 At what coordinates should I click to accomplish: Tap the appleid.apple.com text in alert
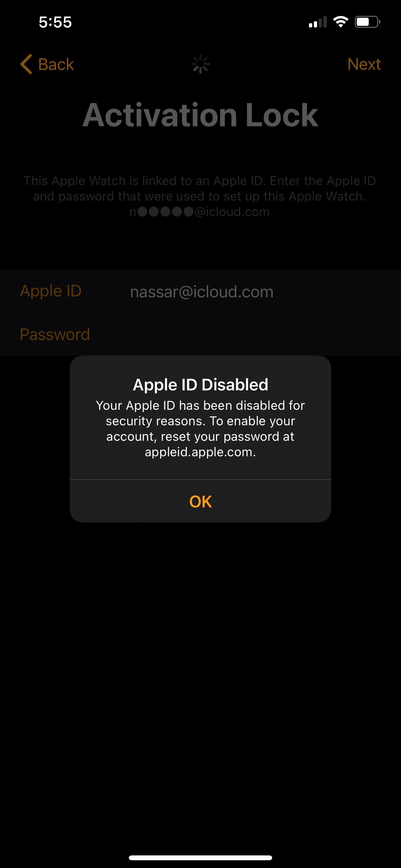[x=200, y=452]
